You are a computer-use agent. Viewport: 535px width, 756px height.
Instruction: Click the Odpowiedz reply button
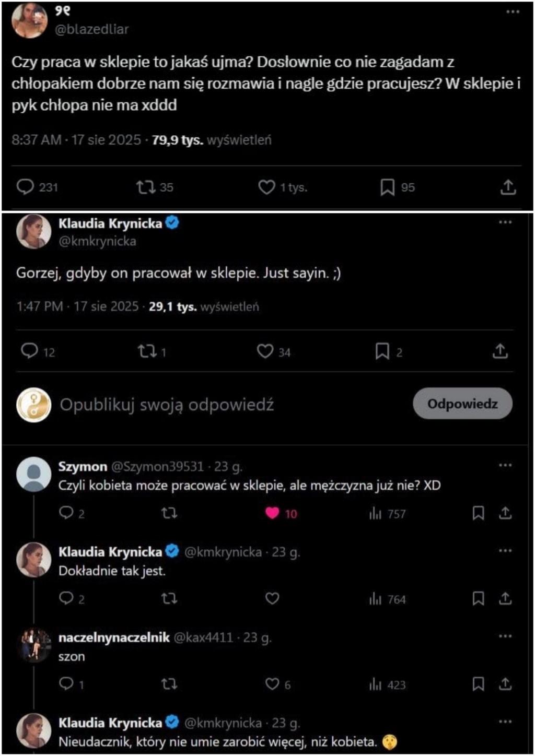click(x=462, y=404)
